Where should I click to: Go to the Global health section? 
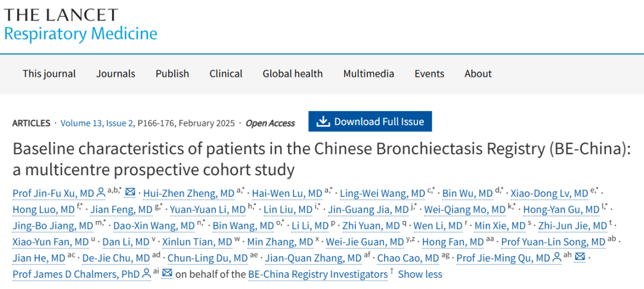[x=293, y=74]
